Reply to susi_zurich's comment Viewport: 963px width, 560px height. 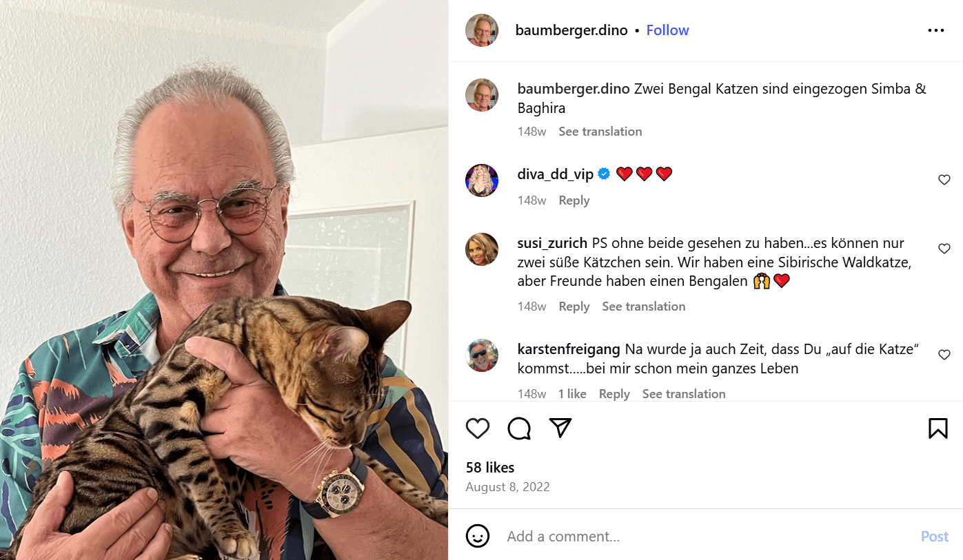[574, 307]
